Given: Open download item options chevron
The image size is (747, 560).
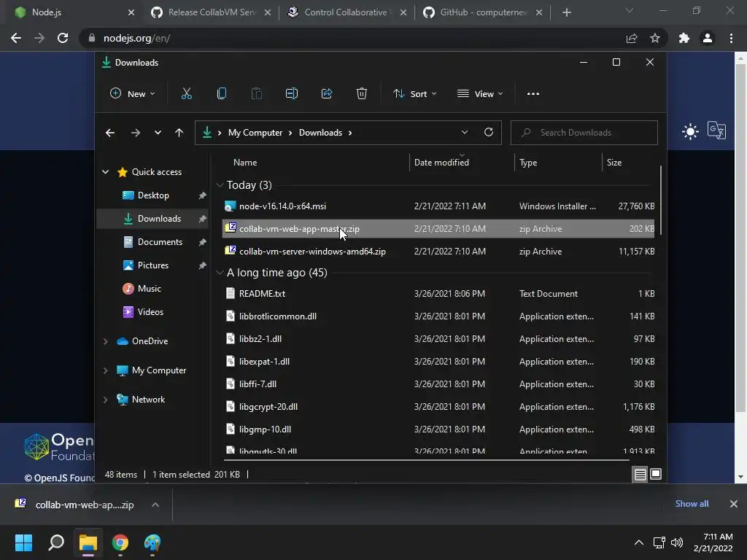Looking at the screenshot, I should coord(155,505).
